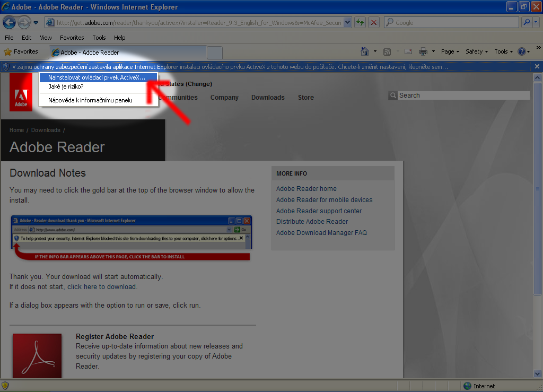Refresh the page with the green arrows icon

pos(360,22)
